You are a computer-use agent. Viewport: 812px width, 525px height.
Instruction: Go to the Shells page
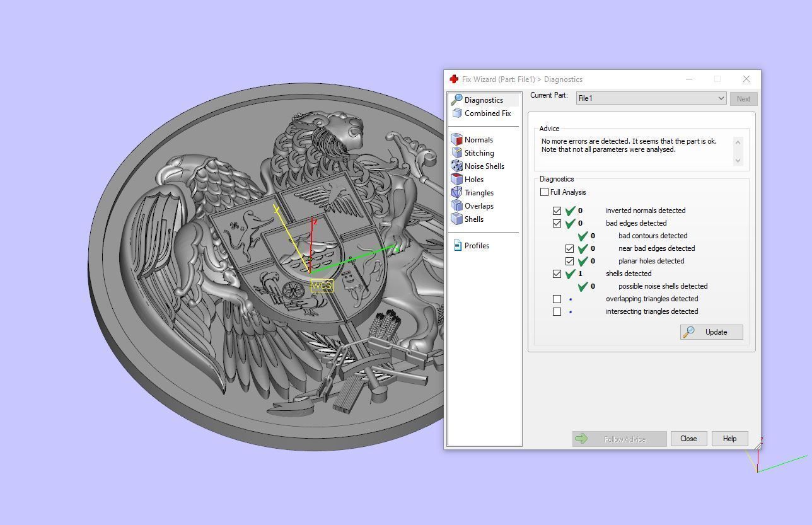point(474,219)
